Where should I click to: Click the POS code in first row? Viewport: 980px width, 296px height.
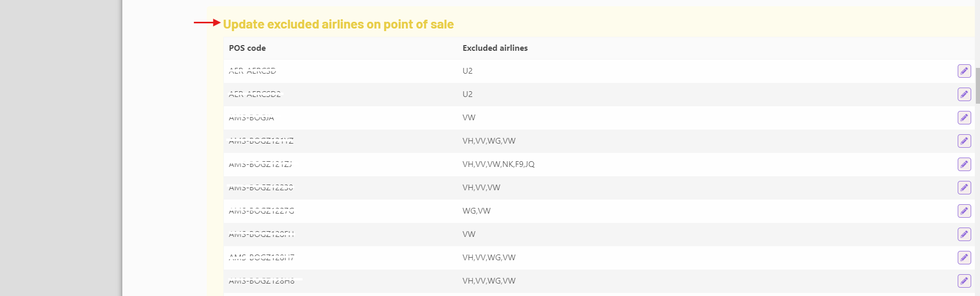coord(252,71)
